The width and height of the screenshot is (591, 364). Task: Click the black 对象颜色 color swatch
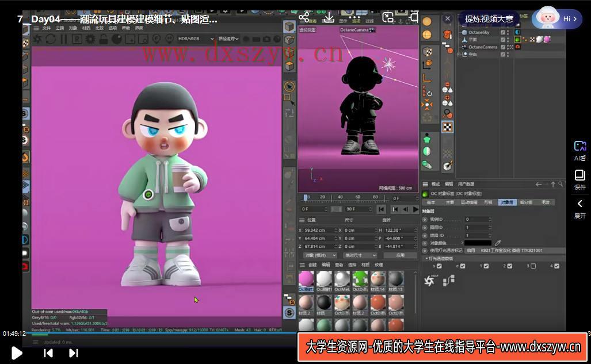pos(478,243)
